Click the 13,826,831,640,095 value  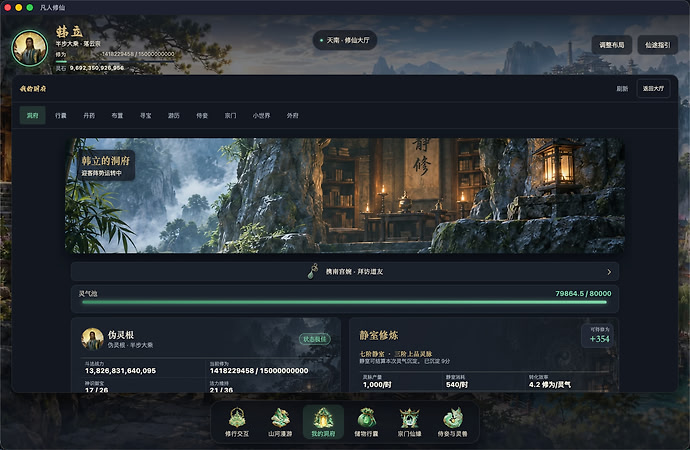tap(120, 371)
